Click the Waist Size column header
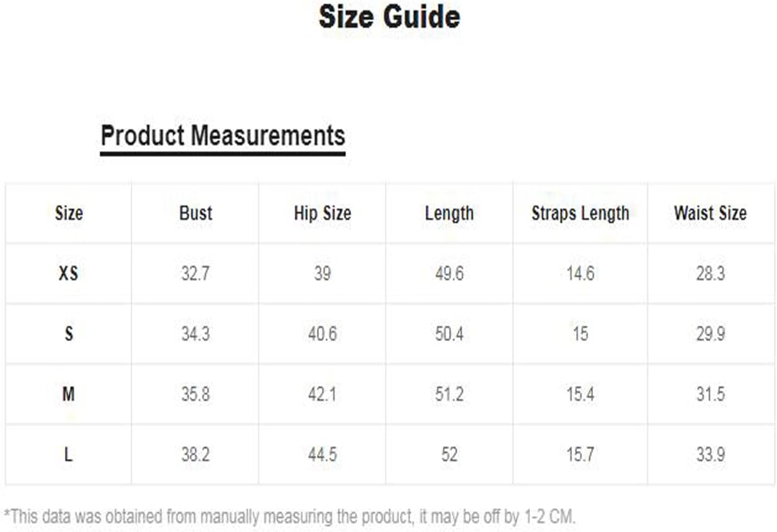This screenshot has width=777, height=532. [710, 213]
